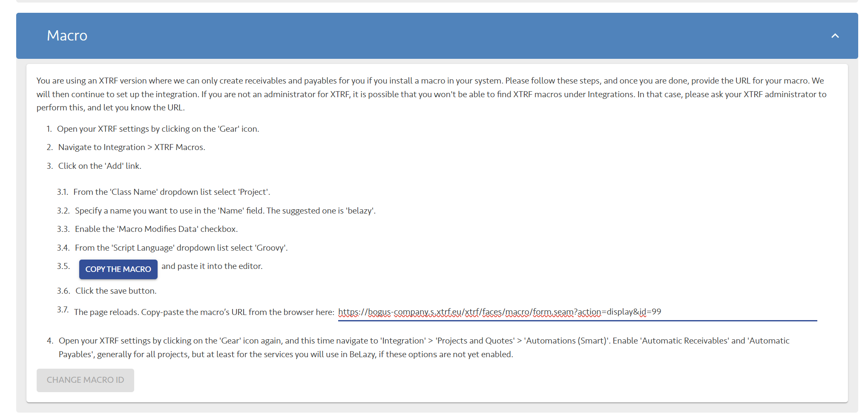Click step 3.6 'Click the save button.'
This screenshot has width=868, height=416.
tap(116, 291)
